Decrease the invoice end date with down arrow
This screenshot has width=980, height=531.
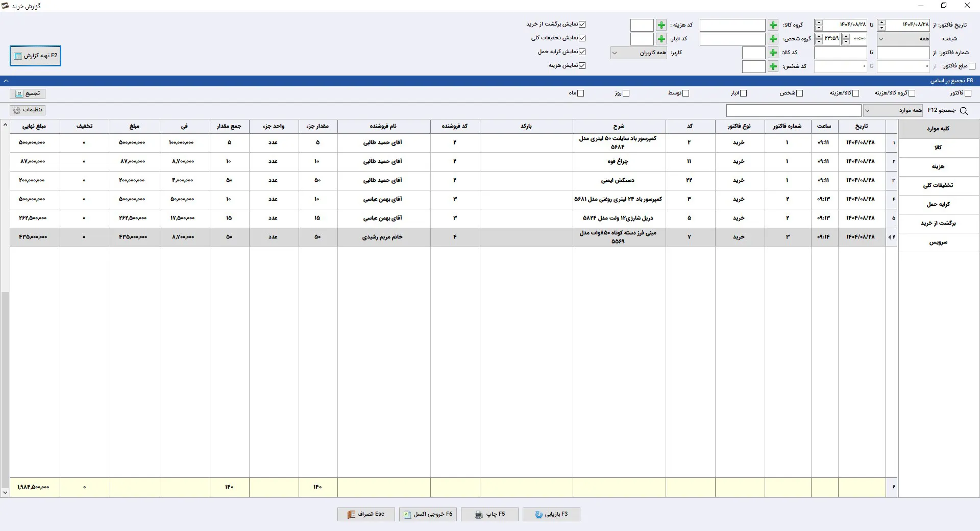(819, 28)
